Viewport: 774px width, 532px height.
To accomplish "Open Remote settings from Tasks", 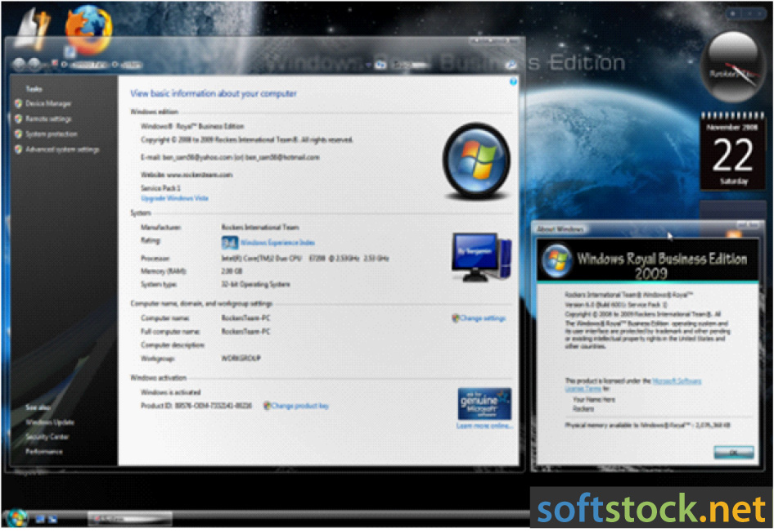I will 48,119.
